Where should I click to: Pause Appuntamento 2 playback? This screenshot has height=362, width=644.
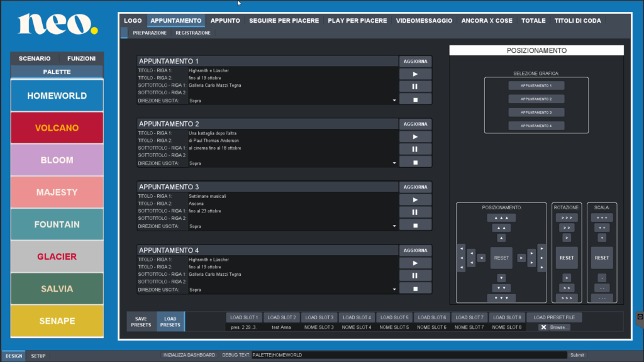(415, 150)
